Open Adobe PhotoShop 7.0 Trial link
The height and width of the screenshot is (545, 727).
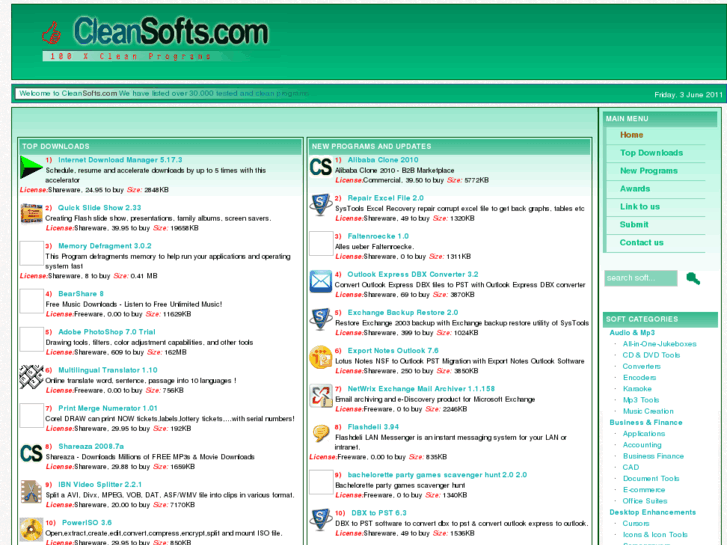click(x=107, y=332)
